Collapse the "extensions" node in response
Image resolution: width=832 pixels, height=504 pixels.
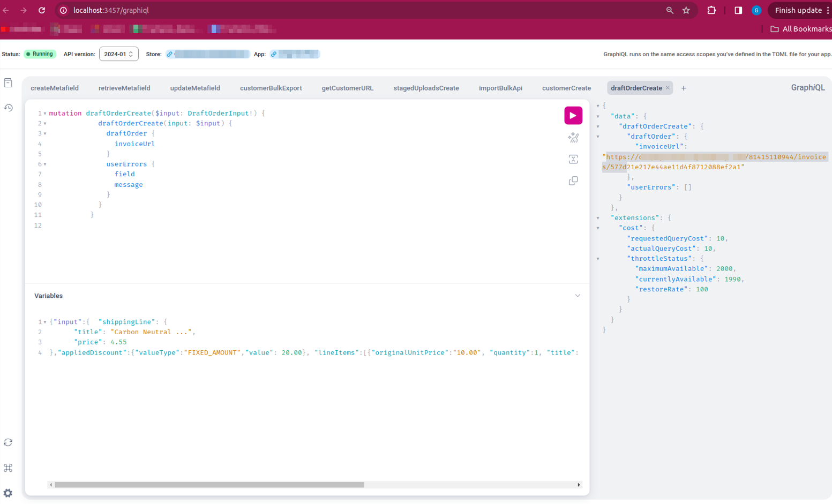coord(598,218)
